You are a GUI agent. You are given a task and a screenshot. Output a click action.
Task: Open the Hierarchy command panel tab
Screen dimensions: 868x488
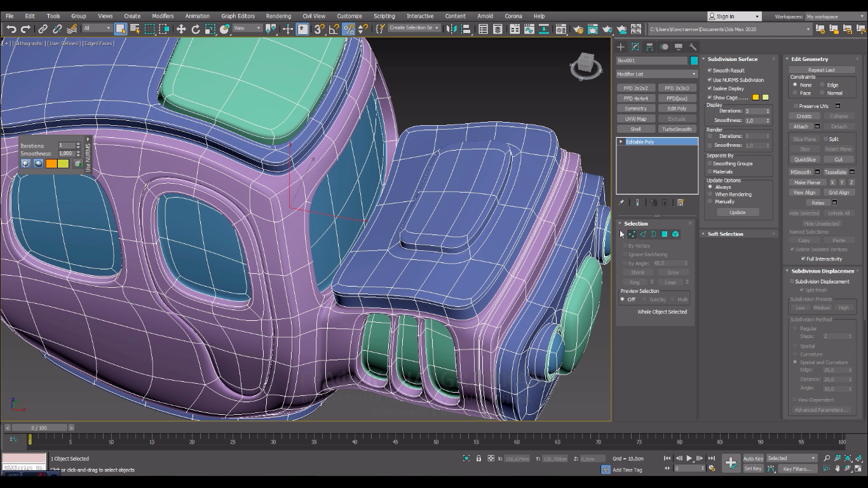coord(649,47)
